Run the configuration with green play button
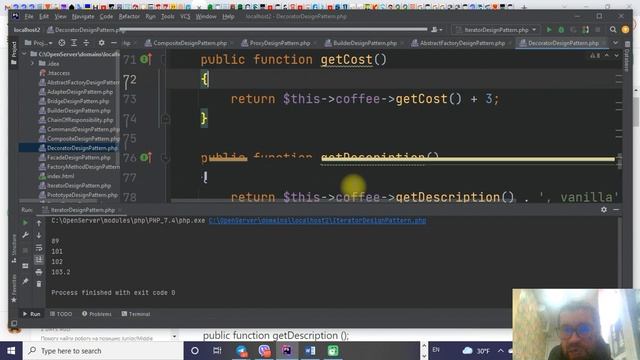 [549, 30]
